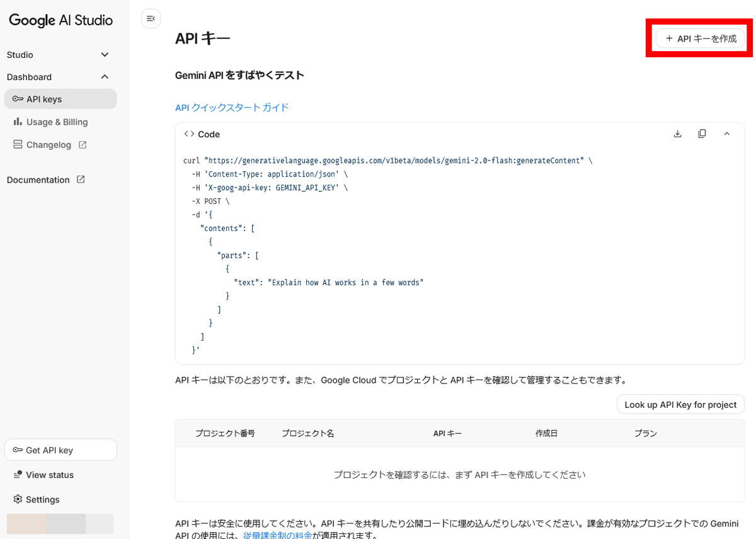Open the API クイックスタート ガイド link
756x539 pixels.
click(x=232, y=108)
